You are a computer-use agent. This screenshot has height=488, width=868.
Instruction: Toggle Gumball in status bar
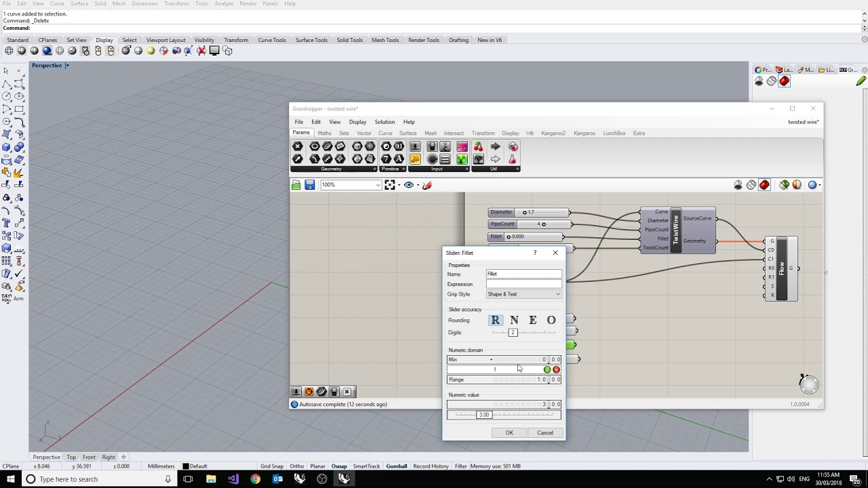click(397, 466)
